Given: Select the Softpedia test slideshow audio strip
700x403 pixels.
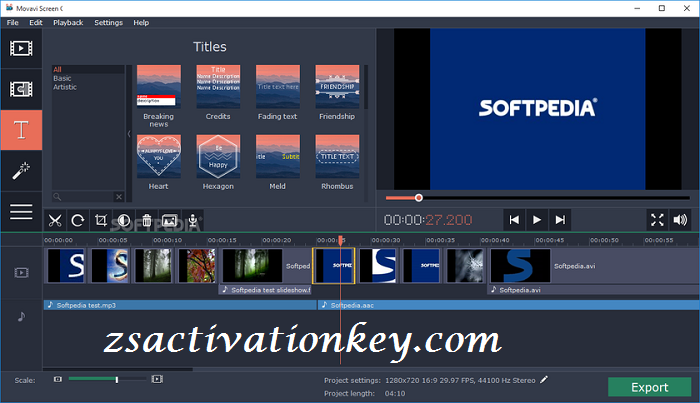Looking at the screenshot, I should tap(265, 290).
